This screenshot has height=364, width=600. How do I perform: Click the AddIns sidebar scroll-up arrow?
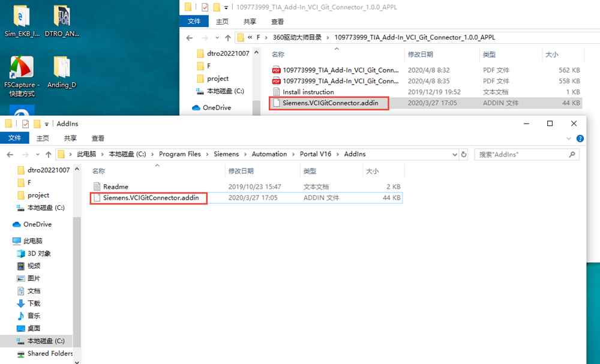pyautogui.click(x=77, y=169)
